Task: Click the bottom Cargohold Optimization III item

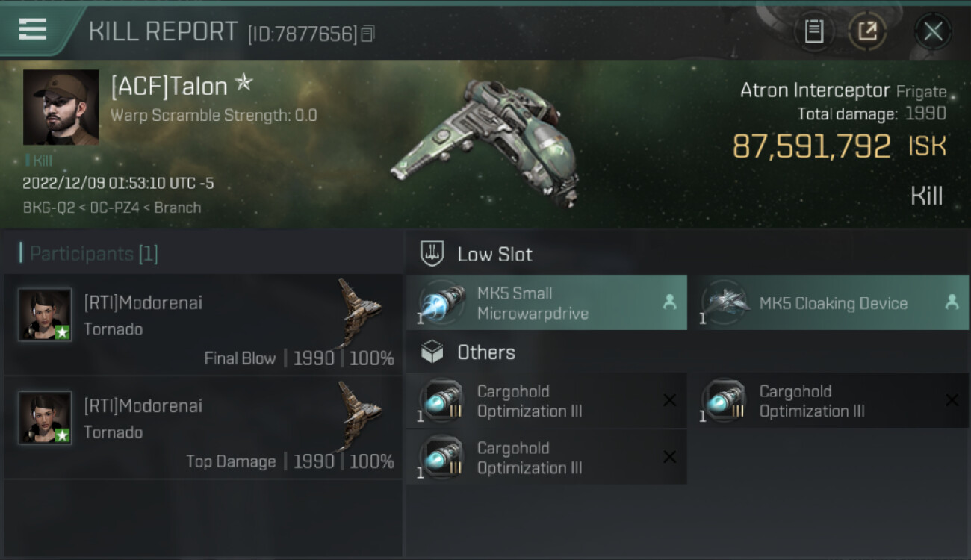Action: 546,457
